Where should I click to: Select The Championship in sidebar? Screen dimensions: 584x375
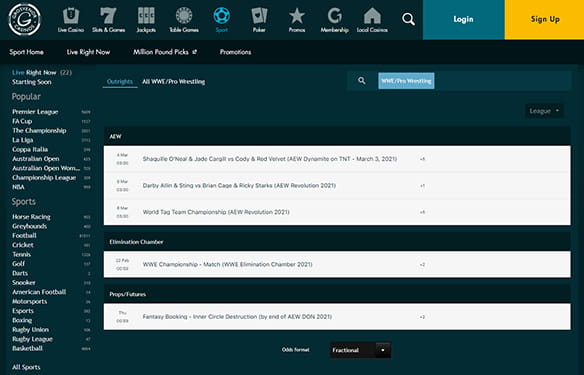pyautogui.click(x=39, y=131)
